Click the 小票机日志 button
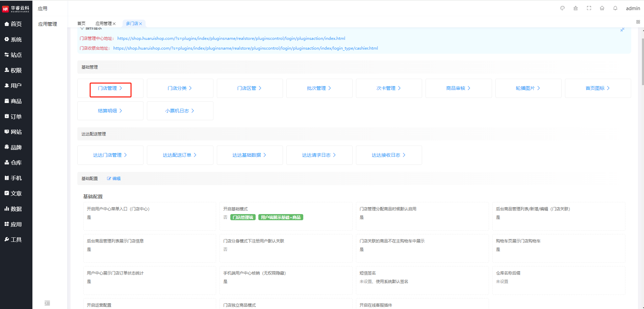 pyautogui.click(x=180, y=111)
